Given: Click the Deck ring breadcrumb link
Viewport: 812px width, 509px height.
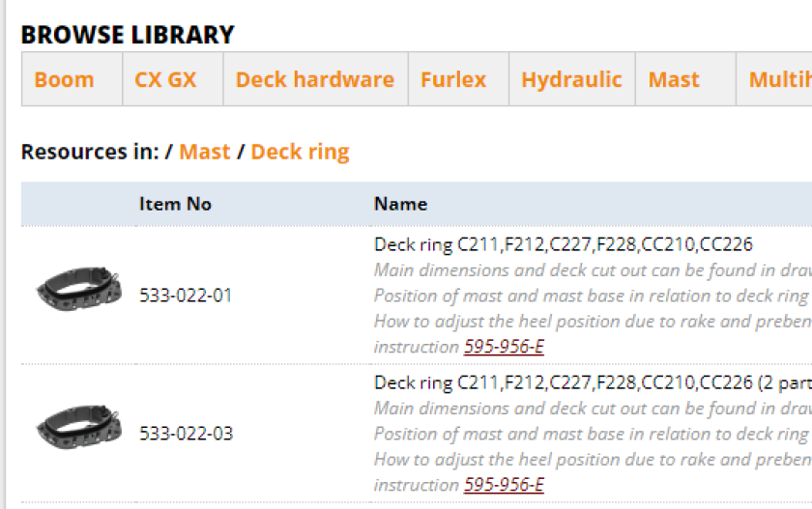Looking at the screenshot, I should [x=300, y=152].
